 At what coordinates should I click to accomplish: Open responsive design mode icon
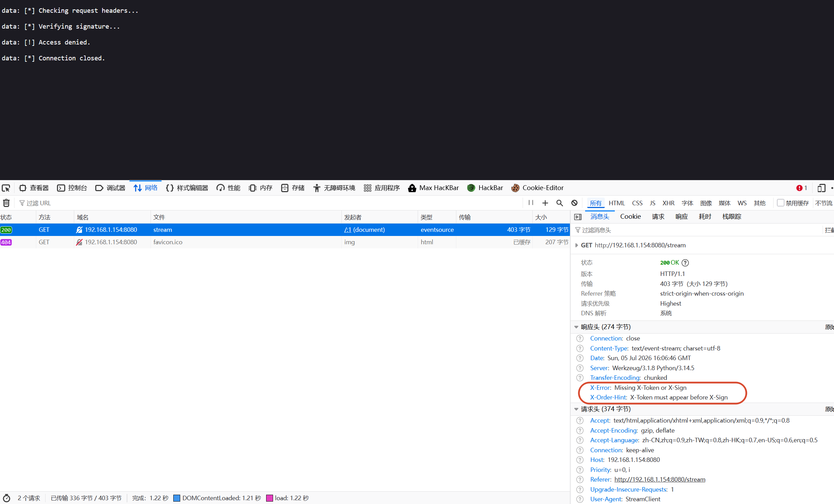point(821,188)
